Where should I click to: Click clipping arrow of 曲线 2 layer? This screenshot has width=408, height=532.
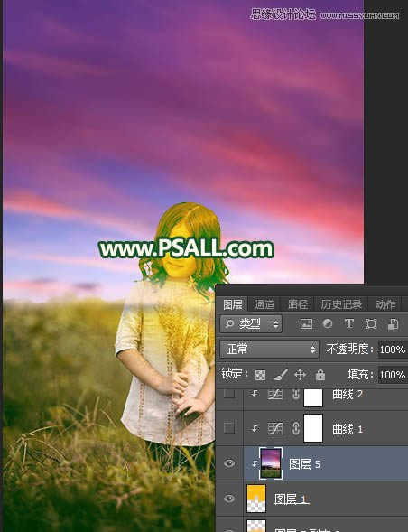pos(255,394)
